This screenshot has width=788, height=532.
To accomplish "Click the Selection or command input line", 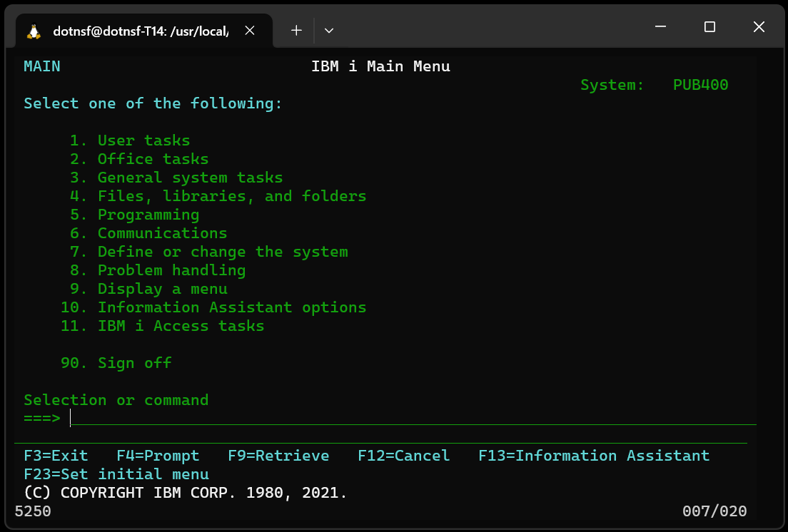I will [413, 419].
